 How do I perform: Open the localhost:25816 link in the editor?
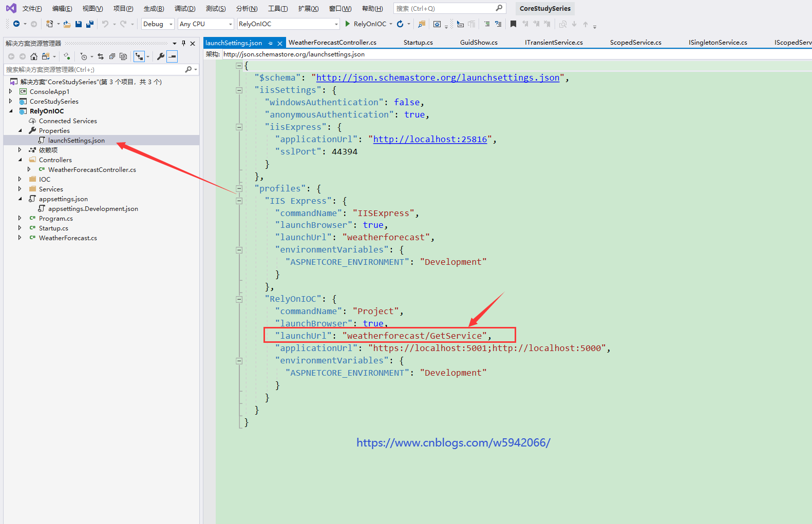tap(430, 139)
